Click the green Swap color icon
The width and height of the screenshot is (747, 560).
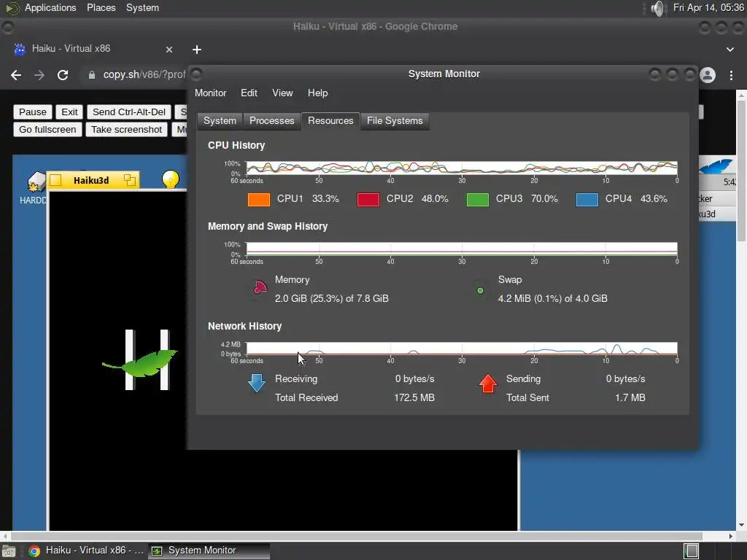point(480,290)
